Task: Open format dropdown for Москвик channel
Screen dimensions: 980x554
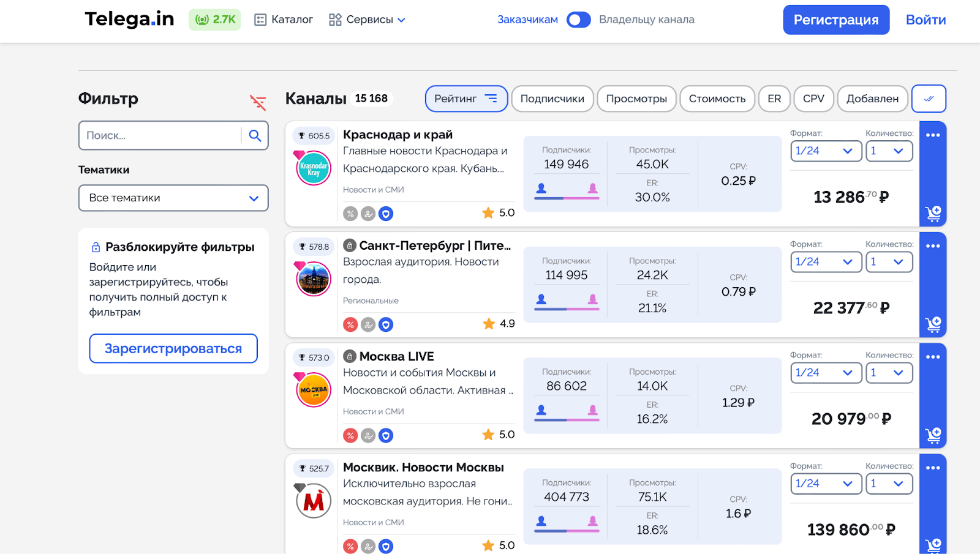Action: 826,483
